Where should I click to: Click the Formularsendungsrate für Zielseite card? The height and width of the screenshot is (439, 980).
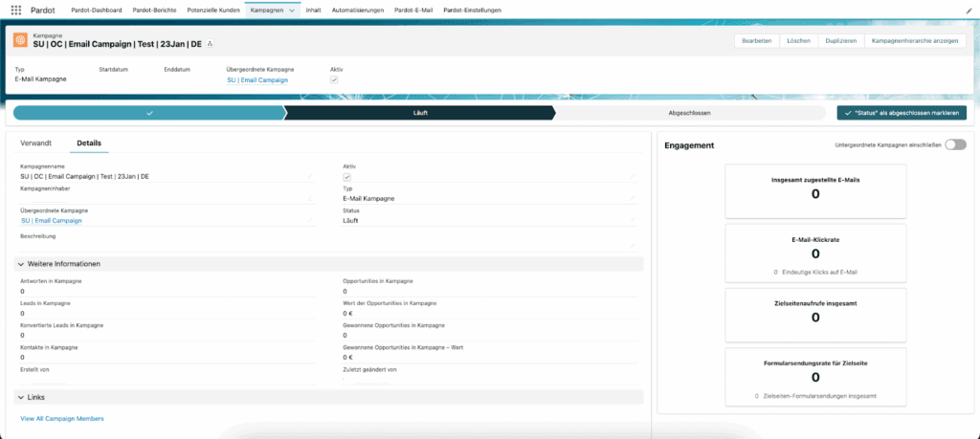815,377
